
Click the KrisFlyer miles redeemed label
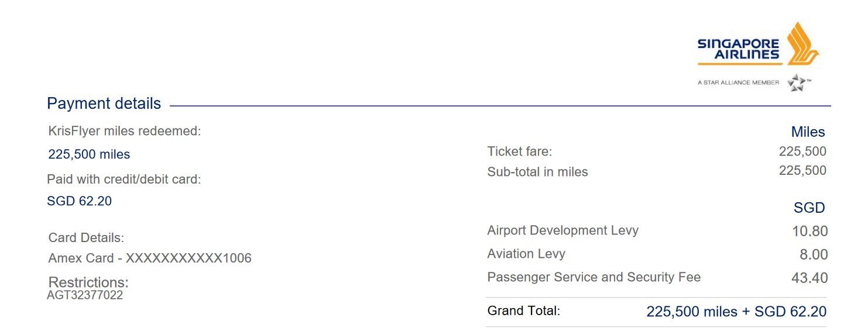(125, 131)
